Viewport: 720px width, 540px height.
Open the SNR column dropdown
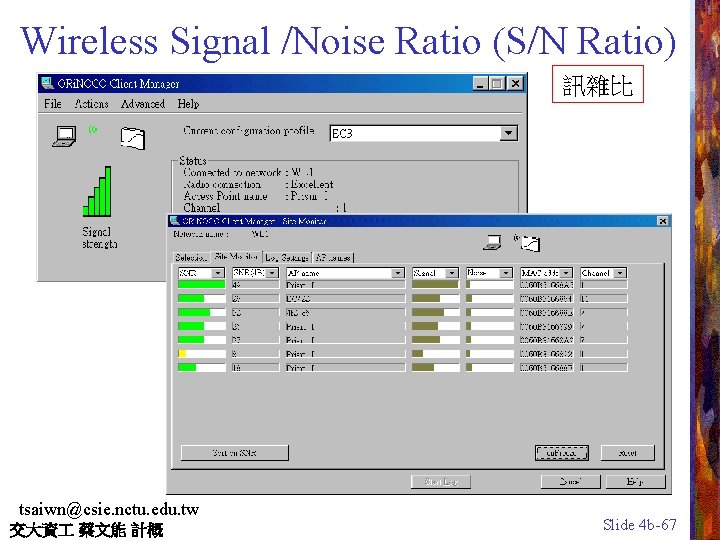pos(218,273)
